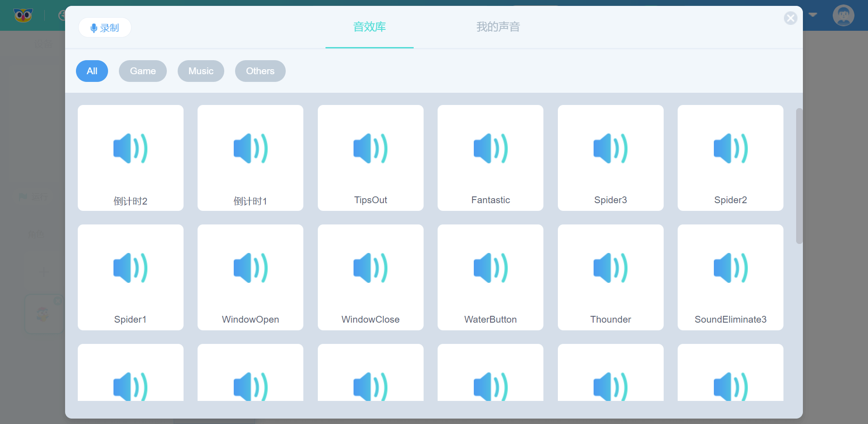868x424 pixels.
Task: Open the user avatar in the header
Action: coord(844,15)
